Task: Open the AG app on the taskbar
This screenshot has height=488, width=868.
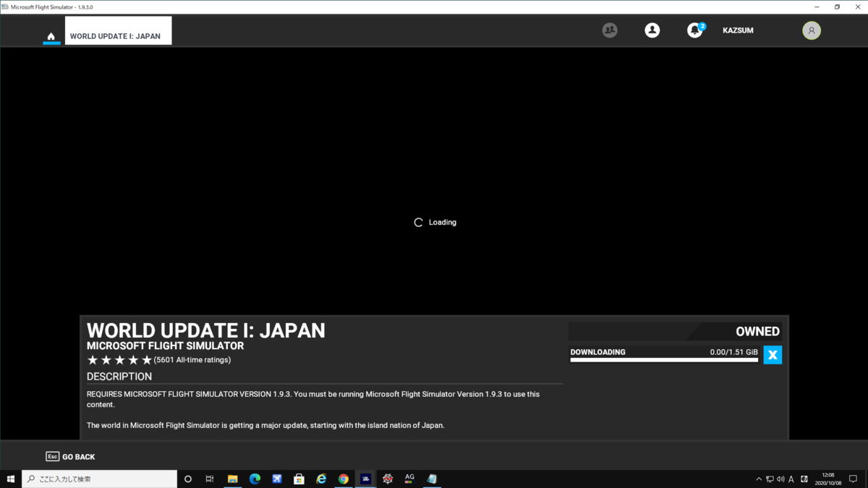Action: tap(409, 479)
